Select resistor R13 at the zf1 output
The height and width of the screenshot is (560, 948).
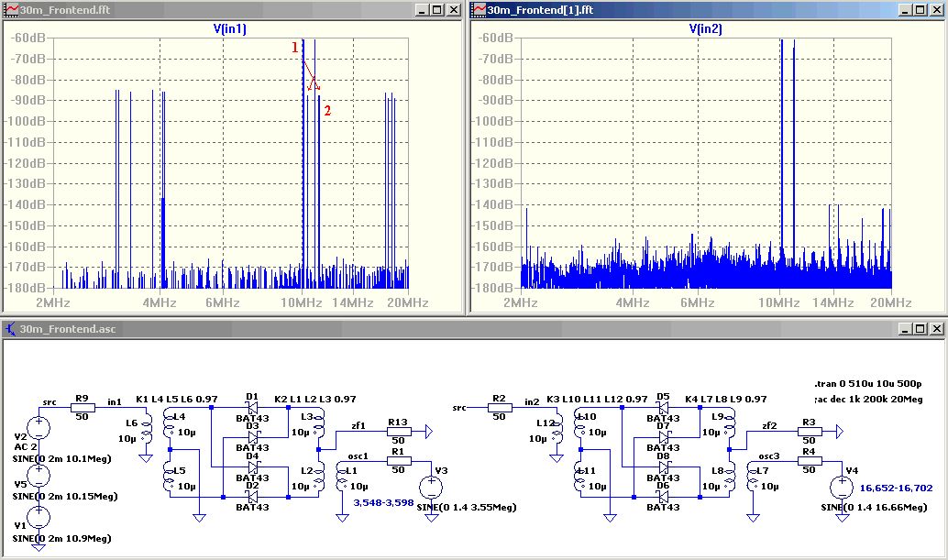(398, 431)
